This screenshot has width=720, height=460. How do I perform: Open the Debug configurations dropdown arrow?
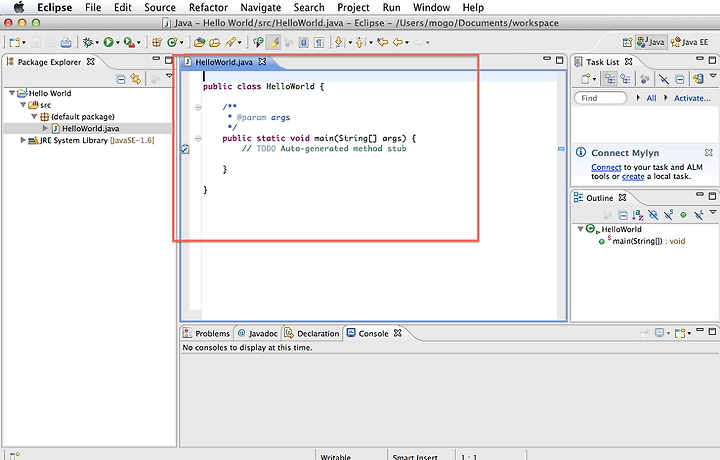[97, 43]
